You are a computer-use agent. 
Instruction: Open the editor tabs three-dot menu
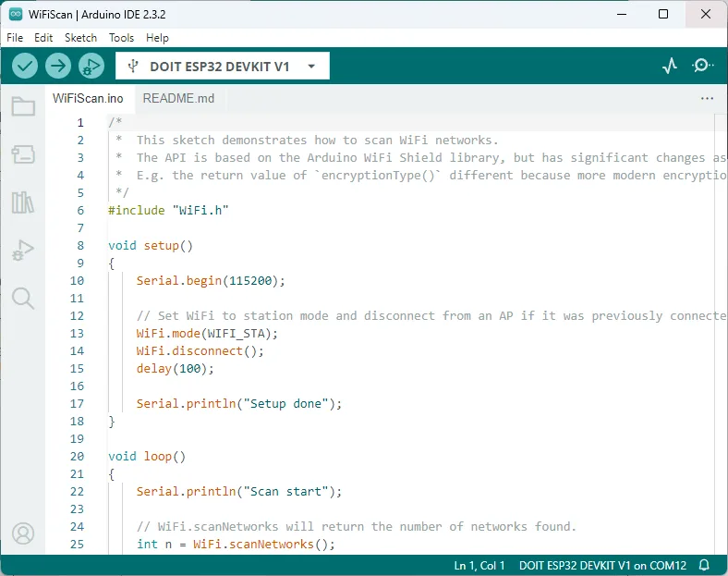click(707, 99)
